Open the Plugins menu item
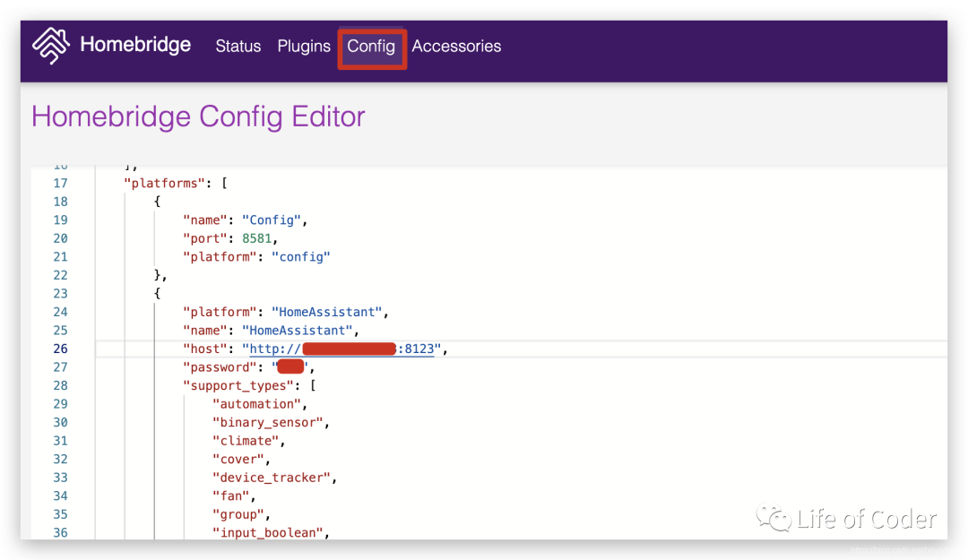 pos(304,47)
